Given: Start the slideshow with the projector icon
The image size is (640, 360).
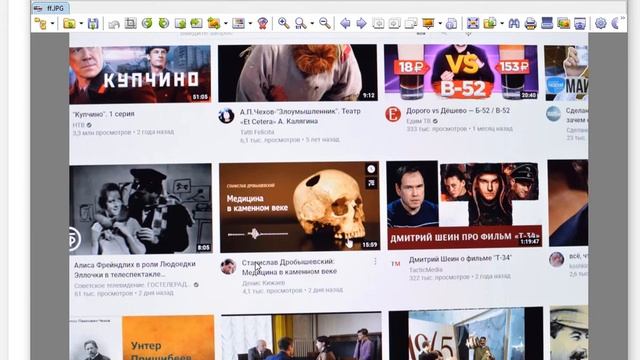Looking at the screenshot, I should pyautogui.click(x=428, y=24).
